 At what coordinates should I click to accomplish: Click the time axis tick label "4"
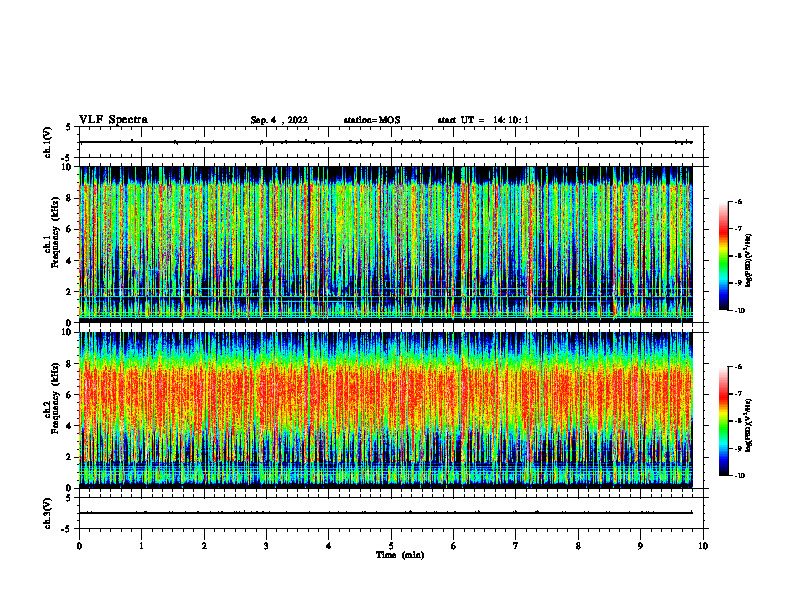click(x=328, y=546)
